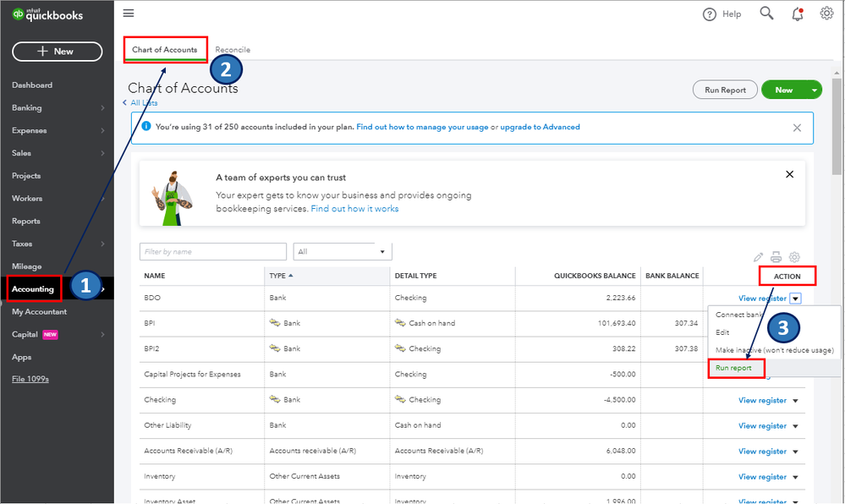
Task: Open Apps in the sidebar
Action: pos(21,357)
